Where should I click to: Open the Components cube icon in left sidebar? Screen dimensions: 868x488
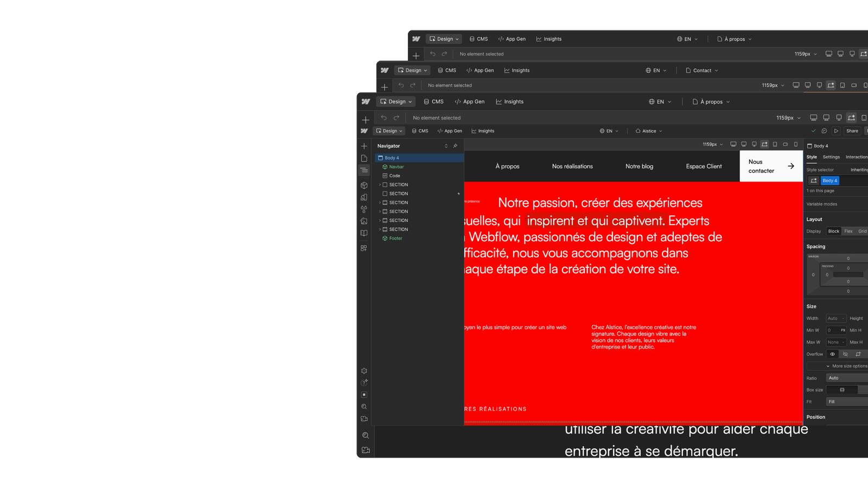coord(364,185)
